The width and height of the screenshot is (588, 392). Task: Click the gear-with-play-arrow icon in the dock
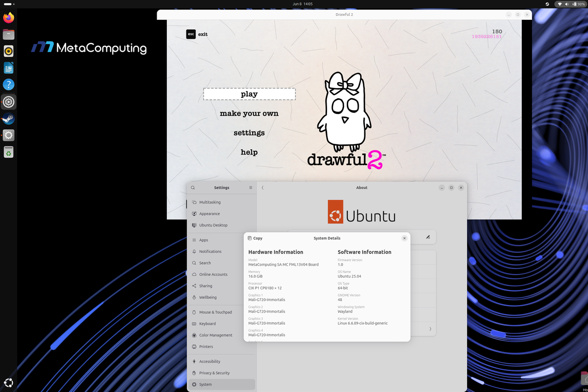(x=8, y=102)
